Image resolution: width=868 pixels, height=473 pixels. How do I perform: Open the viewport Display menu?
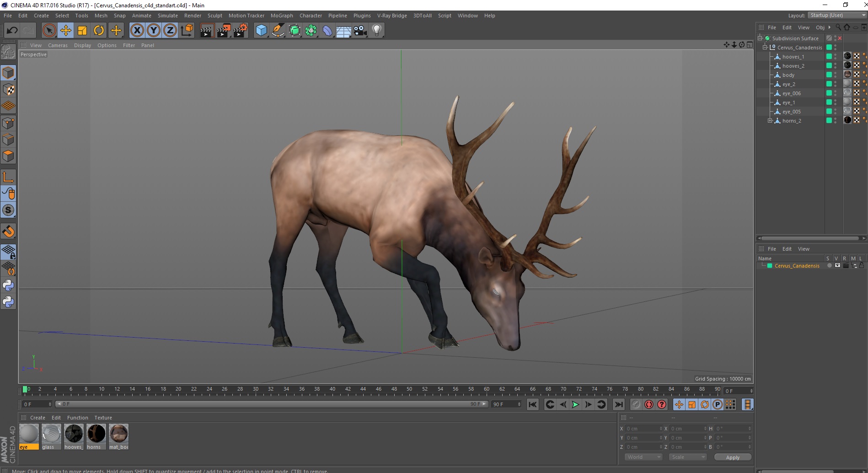[82, 45]
